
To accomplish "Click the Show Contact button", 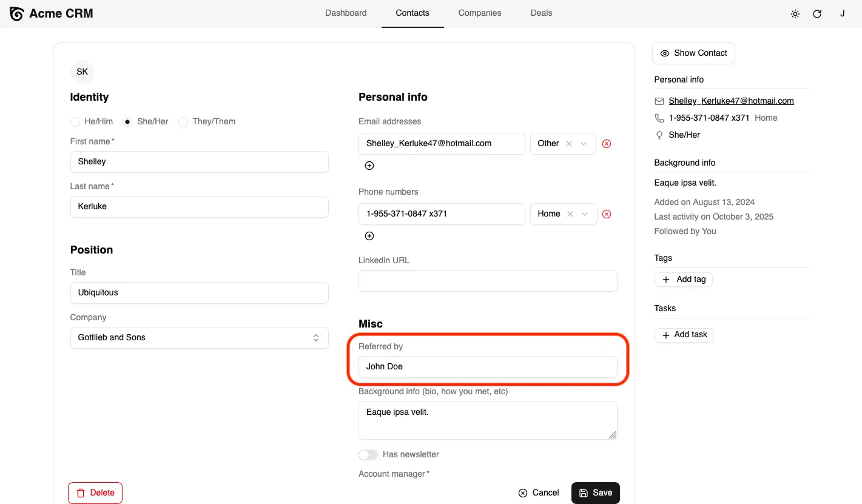I will [x=693, y=53].
